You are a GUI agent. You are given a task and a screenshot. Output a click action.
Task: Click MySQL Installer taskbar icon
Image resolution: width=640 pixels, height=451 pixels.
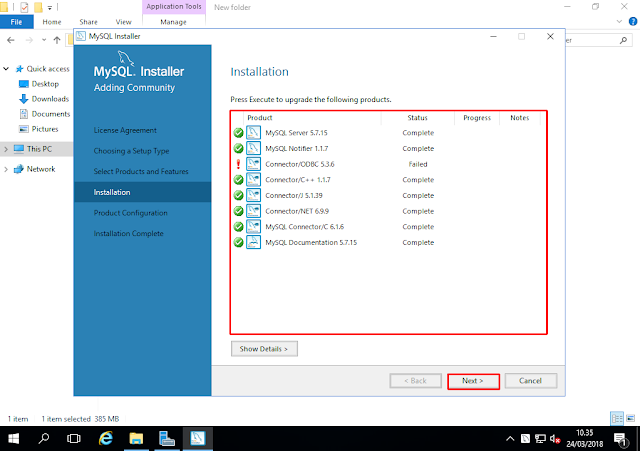point(198,439)
